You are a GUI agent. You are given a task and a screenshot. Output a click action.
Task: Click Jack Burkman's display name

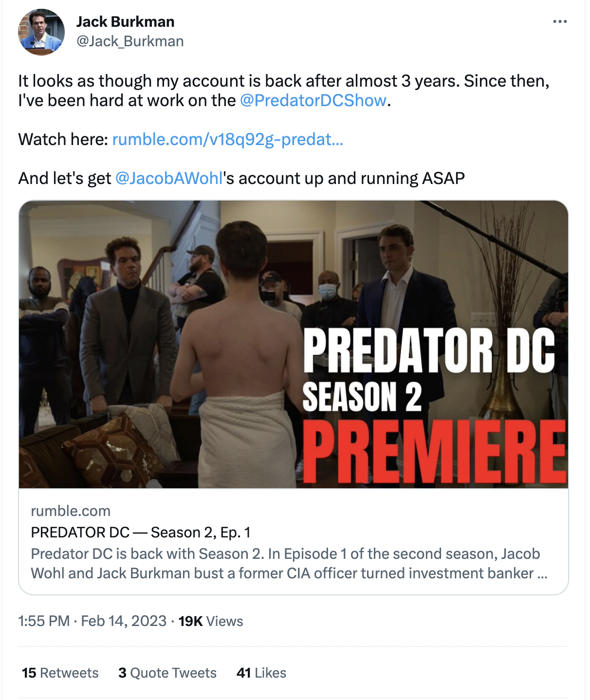[x=125, y=21]
